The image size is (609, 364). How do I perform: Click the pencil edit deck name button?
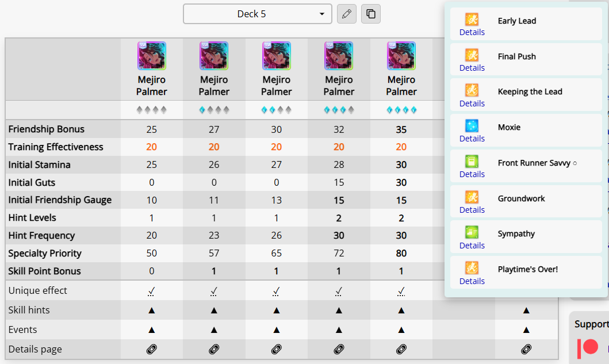[346, 14]
